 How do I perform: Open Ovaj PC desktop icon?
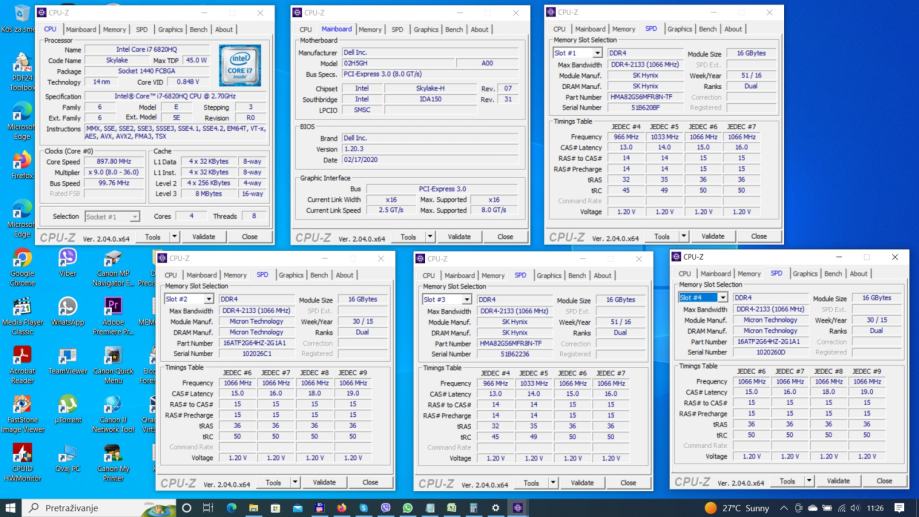tap(67, 458)
